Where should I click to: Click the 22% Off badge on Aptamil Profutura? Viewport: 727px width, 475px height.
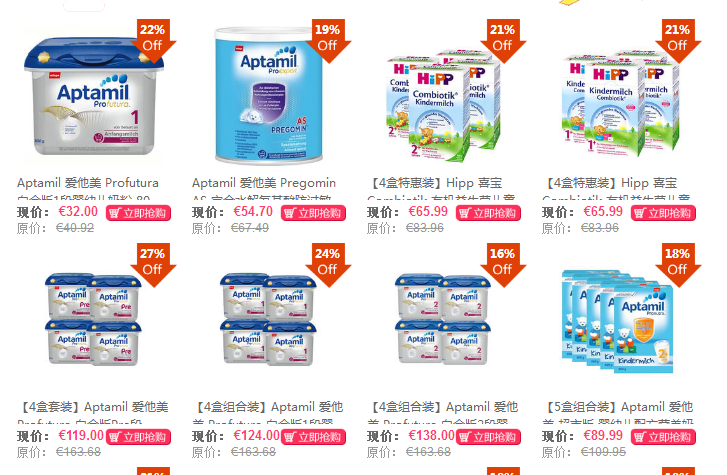pos(153,40)
